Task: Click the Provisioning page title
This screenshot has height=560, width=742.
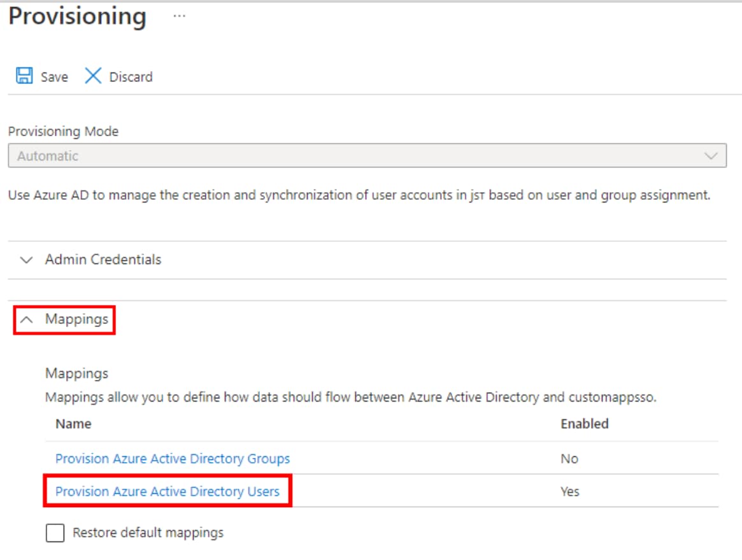Action: pyautogui.click(x=77, y=17)
